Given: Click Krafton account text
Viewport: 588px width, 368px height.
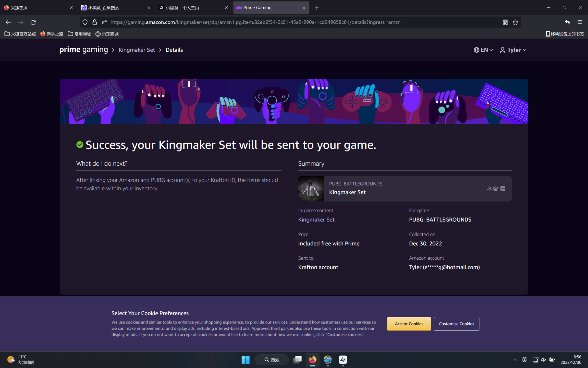Looking at the screenshot, I should pos(318,267).
